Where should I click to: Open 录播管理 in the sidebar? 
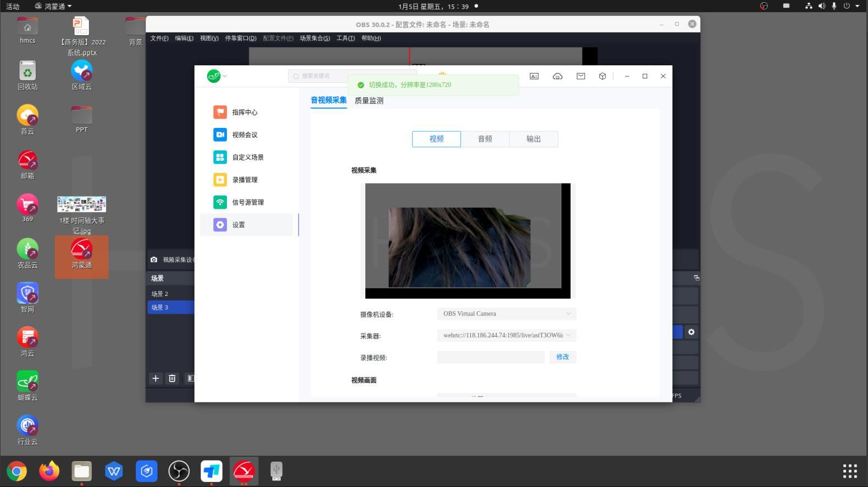(244, 180)
